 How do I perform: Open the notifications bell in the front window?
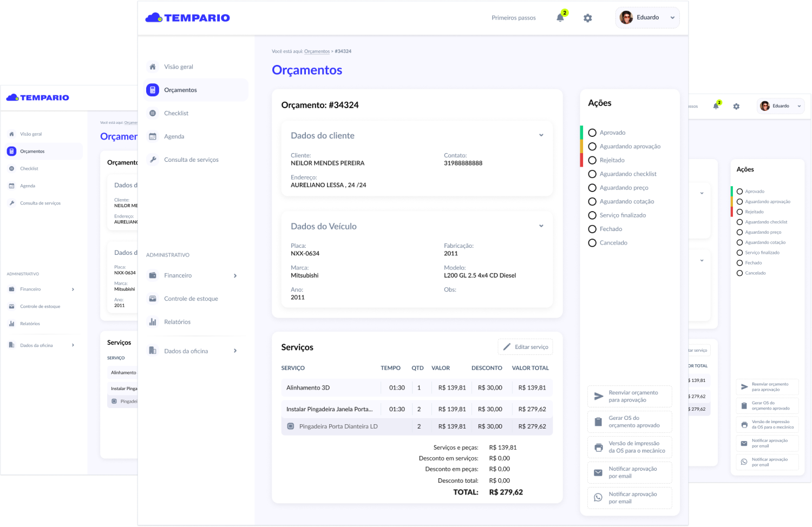pyautogui.click(x=560, y=18)
